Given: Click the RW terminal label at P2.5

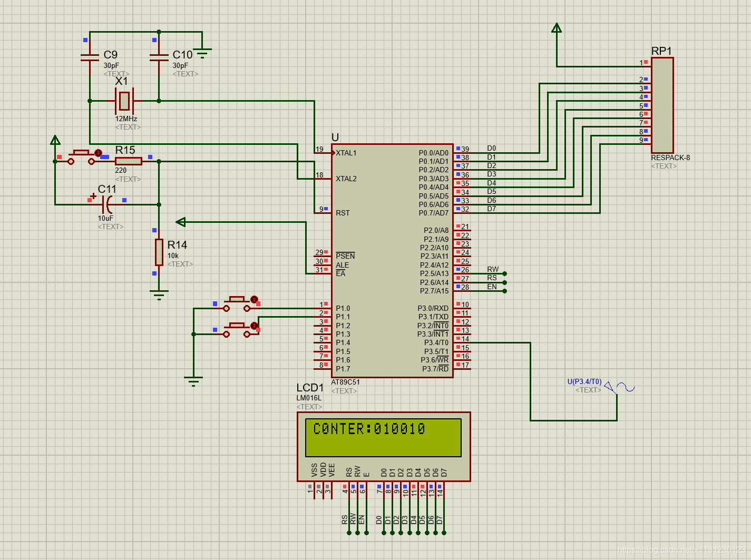Looking at the screenshot, I should [493, 269].
